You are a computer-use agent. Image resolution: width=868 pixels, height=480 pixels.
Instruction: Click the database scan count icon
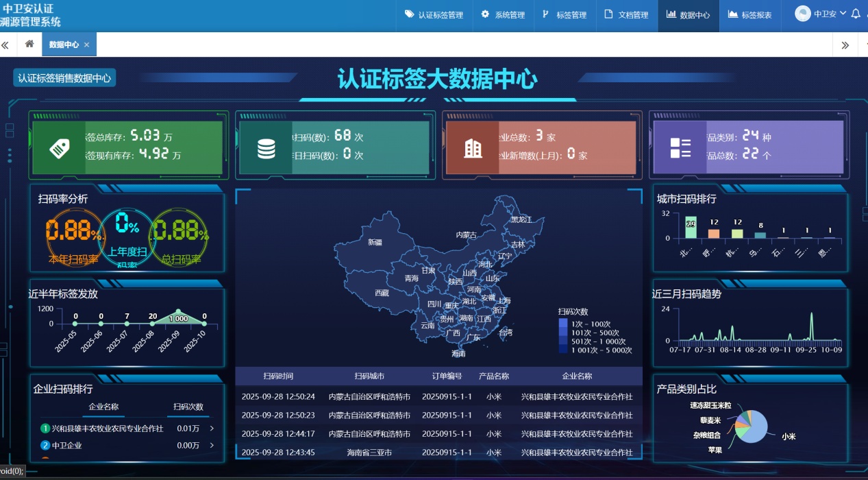pyautogui.click(x=265, y=147)
